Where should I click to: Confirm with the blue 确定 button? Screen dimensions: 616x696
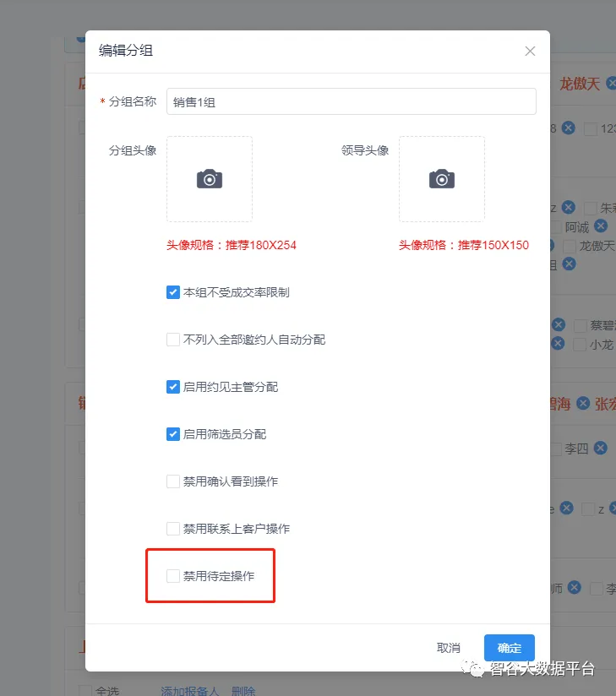coord(509,648)
